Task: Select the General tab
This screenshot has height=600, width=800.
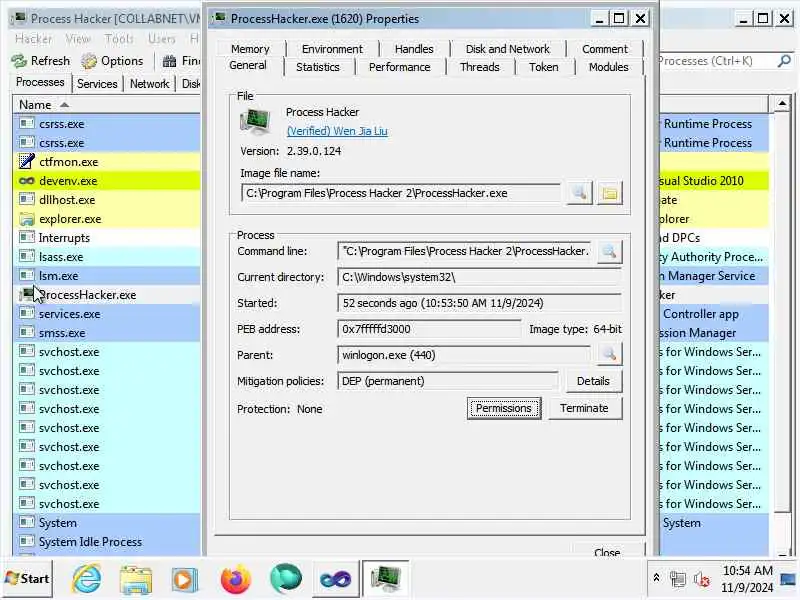Action: pos(248,65)
